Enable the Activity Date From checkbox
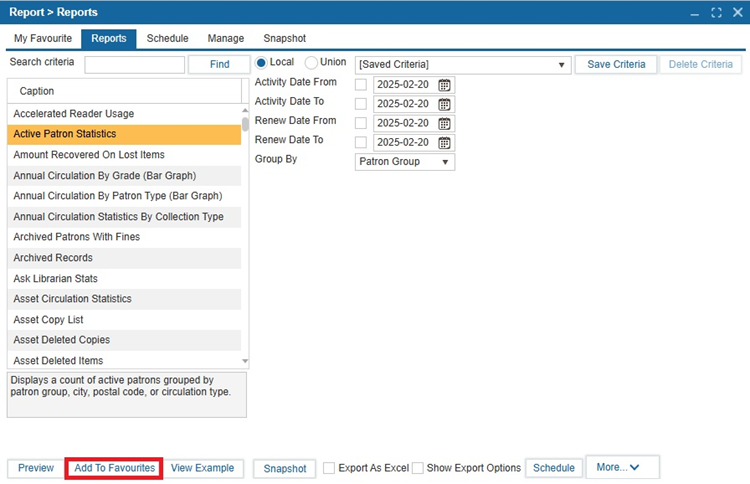Image resolution: width=750 pixels, height=484 pixels. (x=361, y=85)
